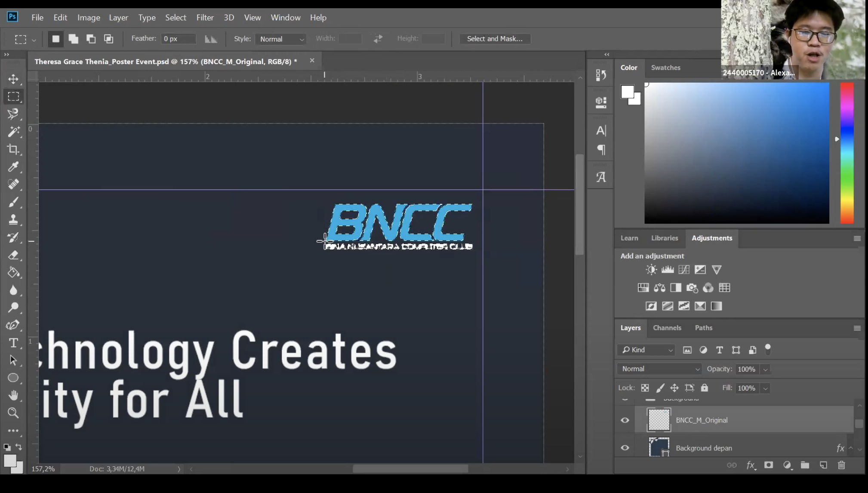Open the Adjustments panel menu
The height and width of the screenshot is (493, 868).
(857, 238)
